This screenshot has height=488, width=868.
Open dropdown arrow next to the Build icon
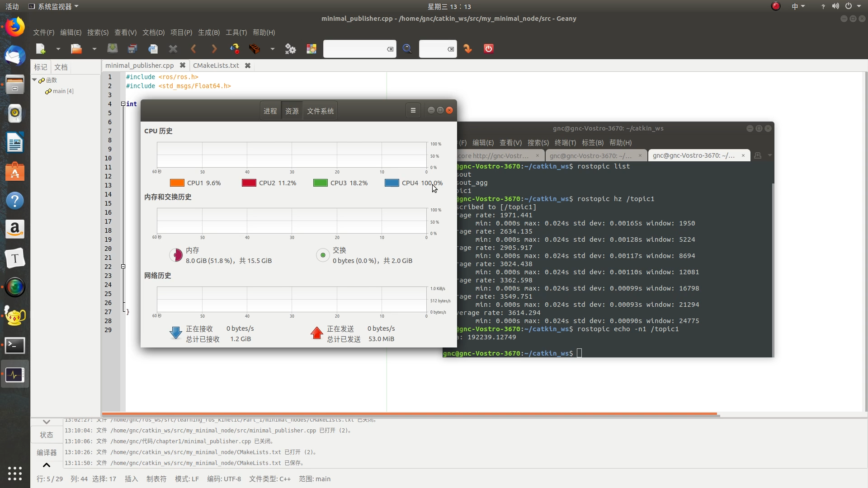click(x=272, y=49)
